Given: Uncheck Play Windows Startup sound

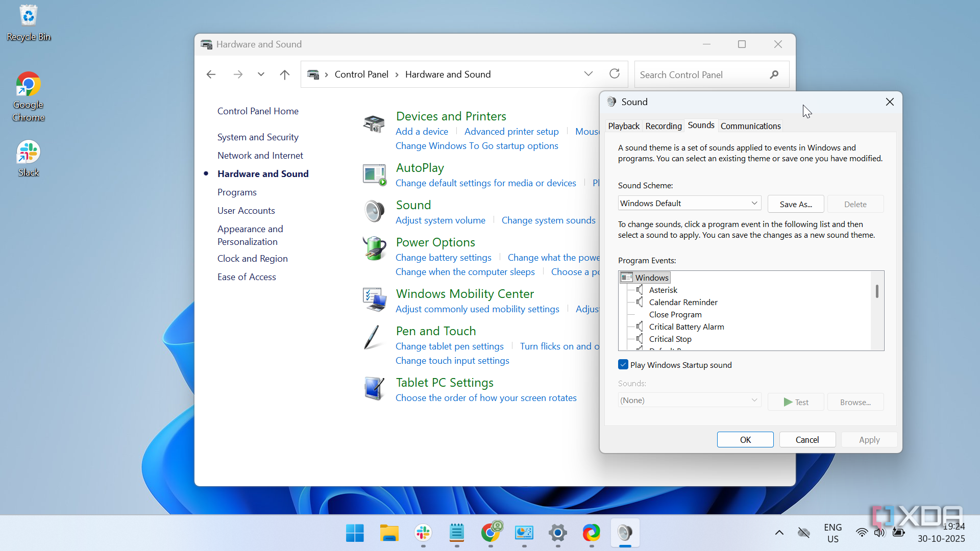Looking at the screenshot, I should point(623,365).
